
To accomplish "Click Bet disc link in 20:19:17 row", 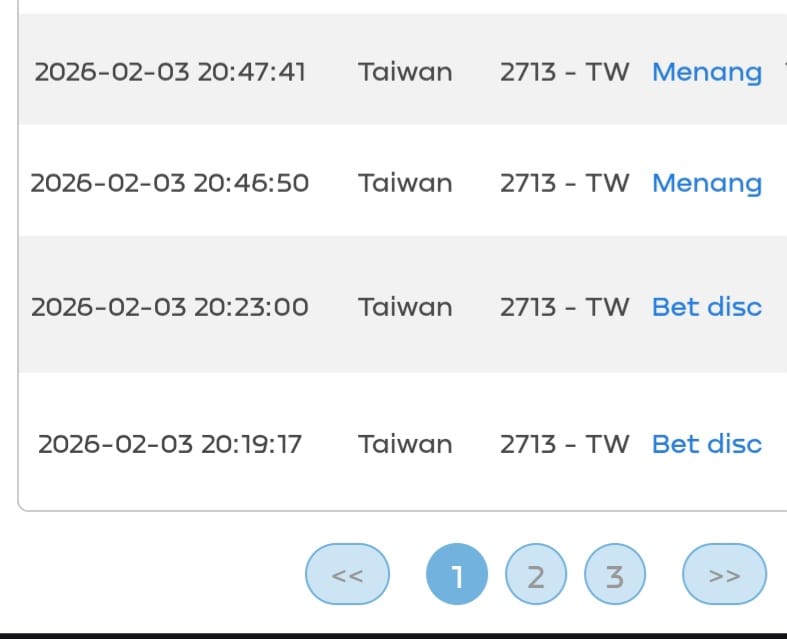I will coord(706,444).
